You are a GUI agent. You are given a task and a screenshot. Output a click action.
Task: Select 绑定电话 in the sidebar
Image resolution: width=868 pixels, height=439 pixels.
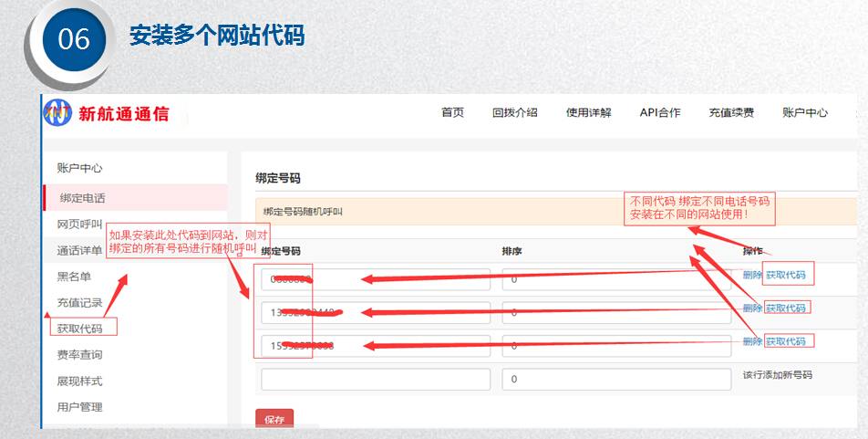coord(82,198)
